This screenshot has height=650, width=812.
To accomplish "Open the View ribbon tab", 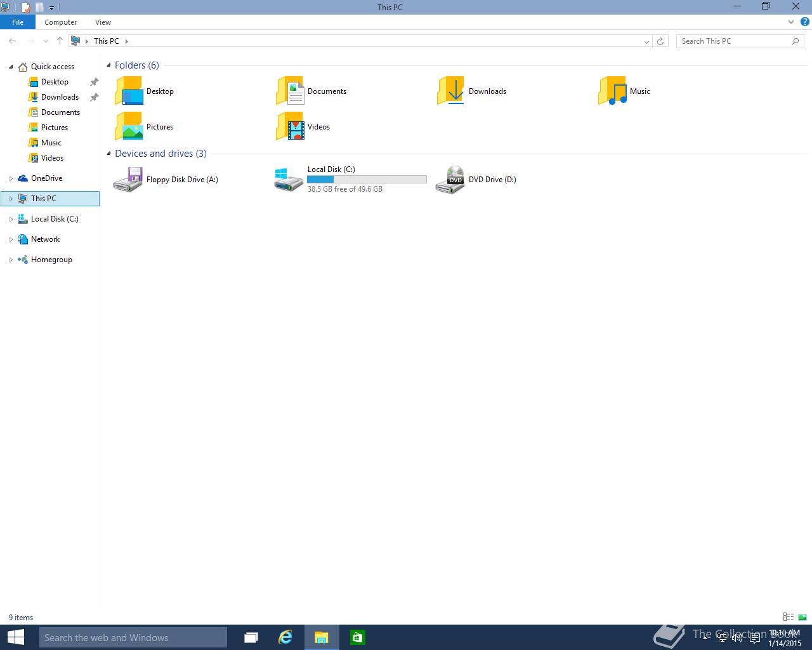I will coord(103,22).
